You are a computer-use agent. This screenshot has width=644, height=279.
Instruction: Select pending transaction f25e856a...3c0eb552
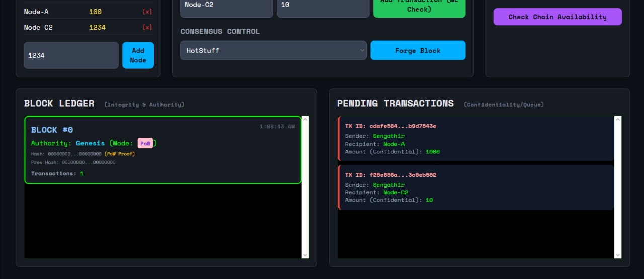(x=476, y=187)
